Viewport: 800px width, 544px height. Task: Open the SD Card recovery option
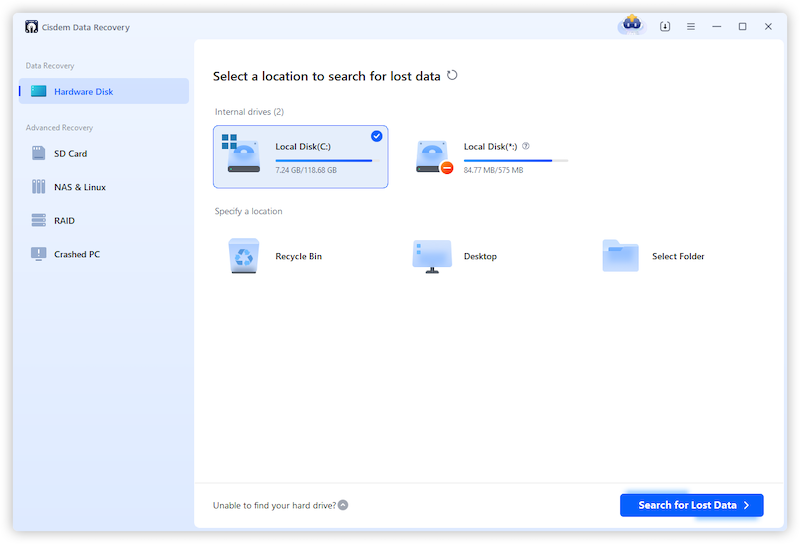click(104, 154)
